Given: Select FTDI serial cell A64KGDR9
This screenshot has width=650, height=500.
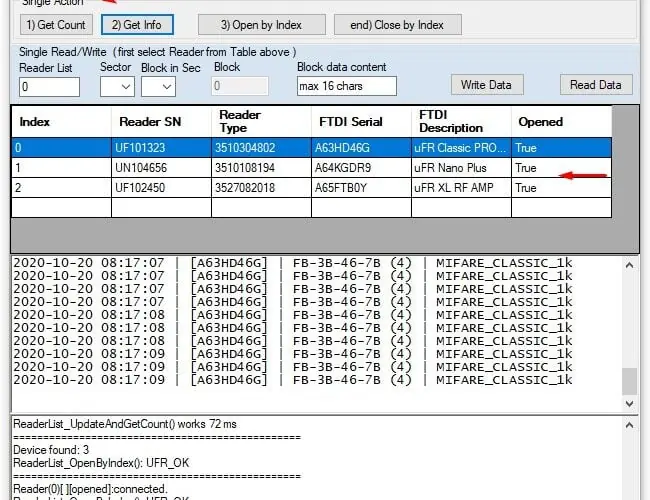Looking at the screenshot, I should pyautogui.click(x=361, y=168).
